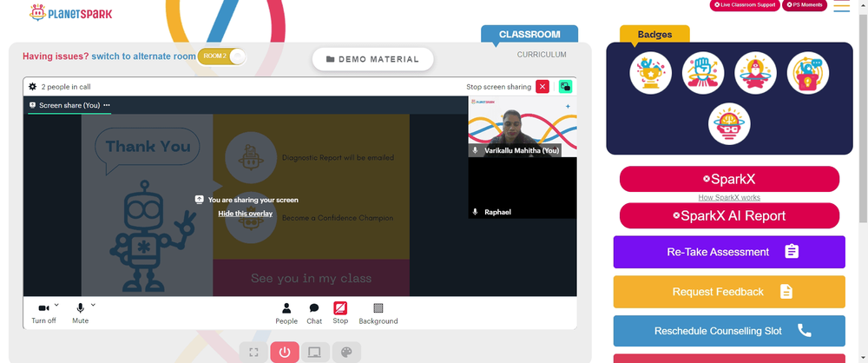Viewport: 868px width, 363px height.
Task: Click the microphone icon beside Varikallu Mahitha
Action: pyautogui.click(x=475, y=151)
